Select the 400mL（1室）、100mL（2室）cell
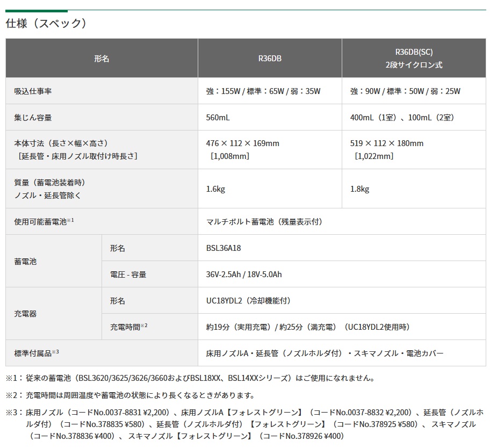Image resolution: width=490 pixels, height=448 pixels. click(x=414, y=118)
